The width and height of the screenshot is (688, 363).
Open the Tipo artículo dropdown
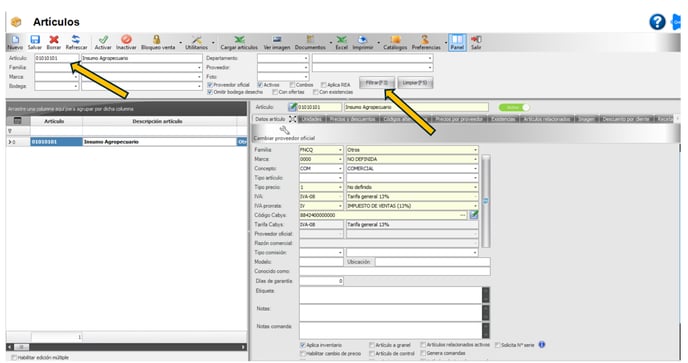coord(340,178)
